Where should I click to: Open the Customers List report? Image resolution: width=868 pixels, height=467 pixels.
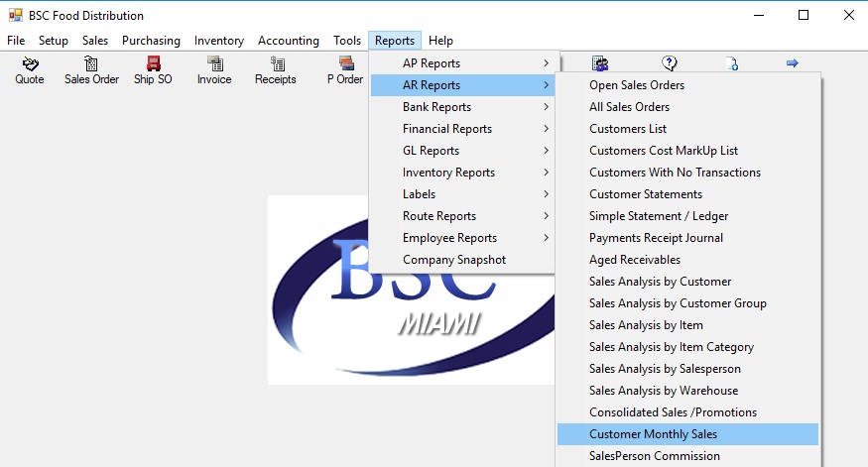[x=687, y=129]
